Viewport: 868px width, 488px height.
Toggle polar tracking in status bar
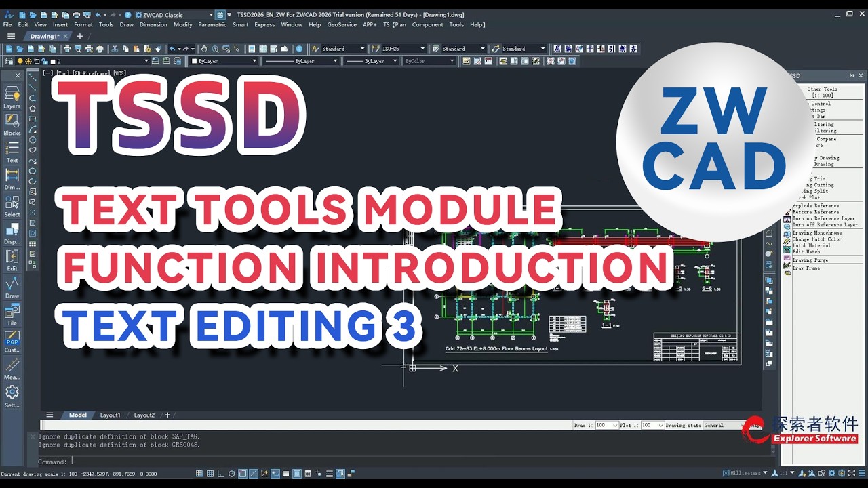232,474
